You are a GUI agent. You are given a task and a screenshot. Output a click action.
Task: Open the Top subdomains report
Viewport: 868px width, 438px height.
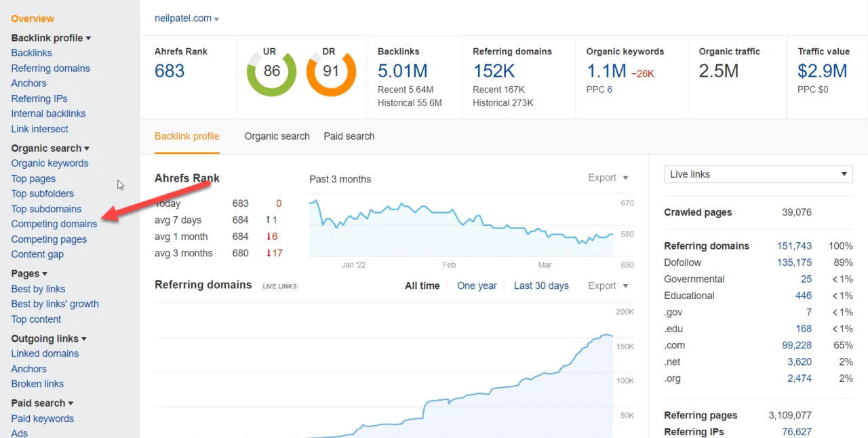[46, 209]
